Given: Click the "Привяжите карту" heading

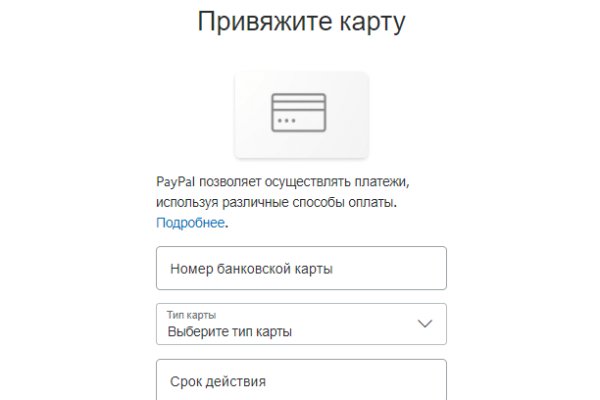Looking at the screenshot, I should coord(301,22).
